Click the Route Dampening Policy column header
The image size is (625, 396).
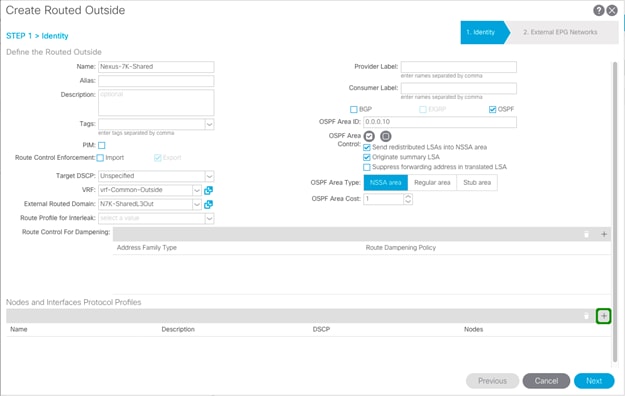coord(401,248)
